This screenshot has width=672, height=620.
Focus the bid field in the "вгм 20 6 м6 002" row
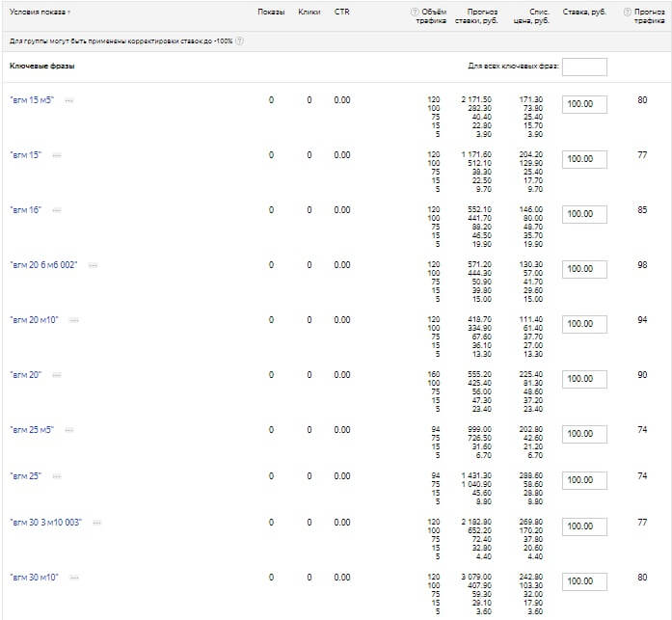click(584, 269)
